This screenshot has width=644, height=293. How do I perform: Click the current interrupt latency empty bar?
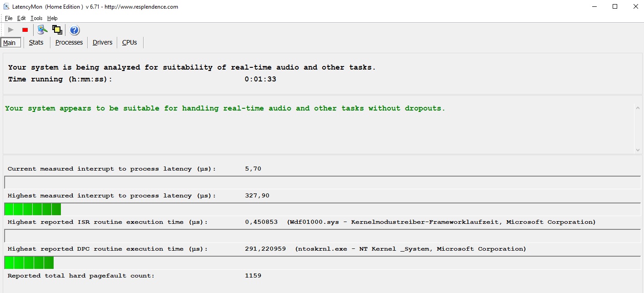tap(323, 182)
